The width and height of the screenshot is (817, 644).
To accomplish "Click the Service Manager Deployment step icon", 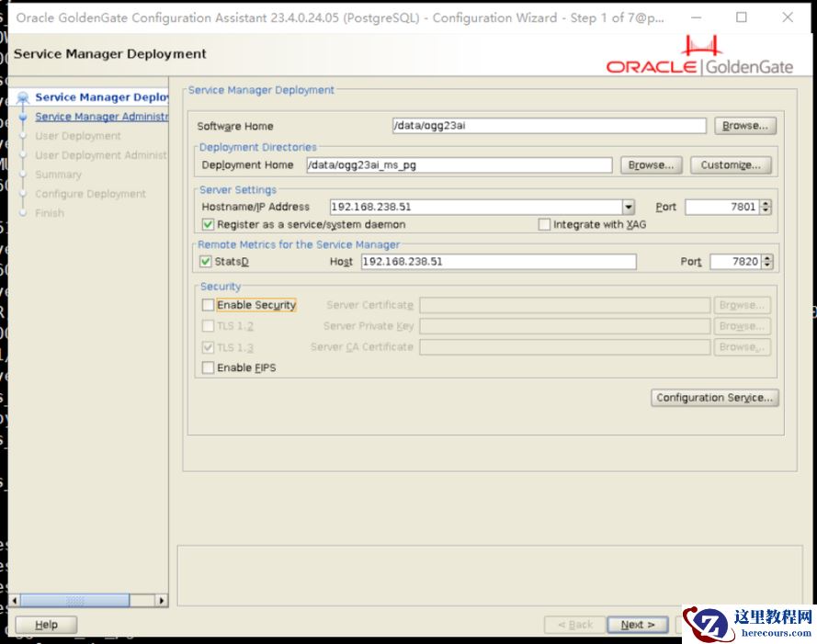I will tap(23, 97).
